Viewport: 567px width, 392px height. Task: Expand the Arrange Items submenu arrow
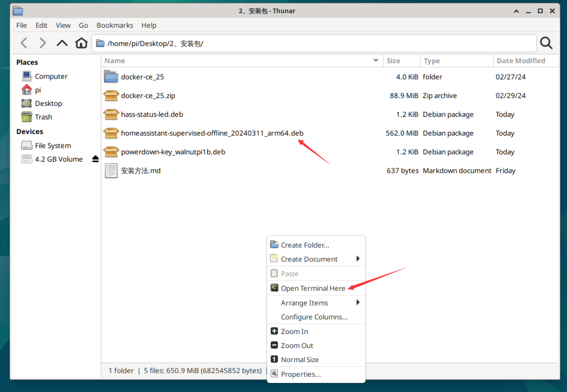358,302
